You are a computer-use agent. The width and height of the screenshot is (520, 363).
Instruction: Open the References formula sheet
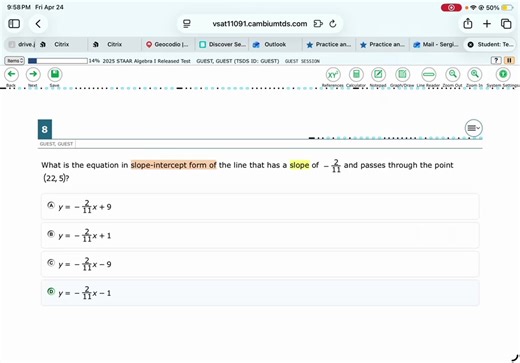click(333, 75)
